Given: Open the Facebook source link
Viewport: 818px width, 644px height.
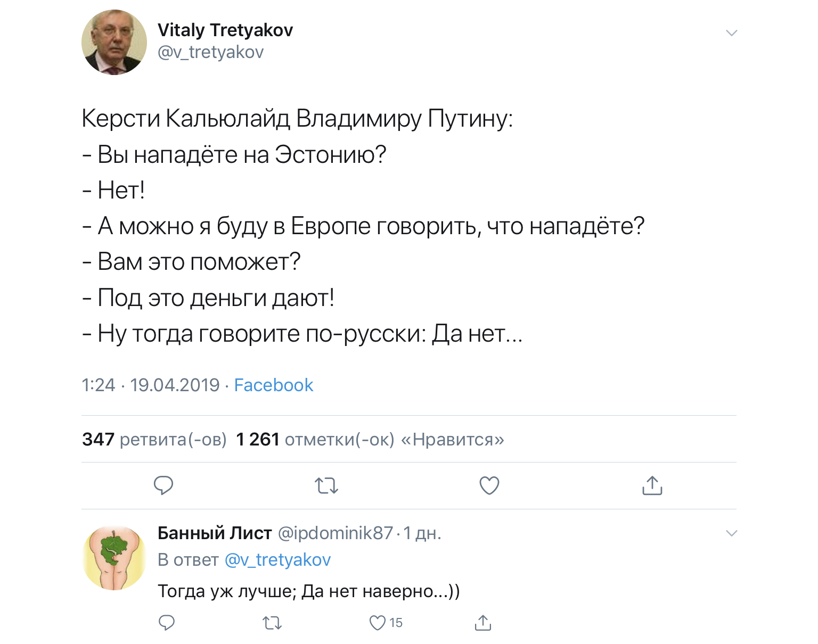Looking at the screenshot, I should point(274,385).
